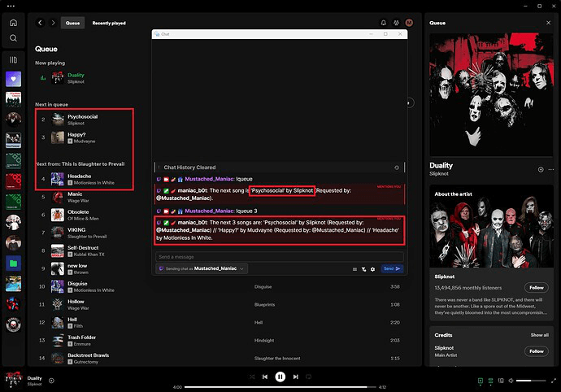Open Connect to a device icon
The height and width of the screenshot is (392, 561).
tap(501, 381)
